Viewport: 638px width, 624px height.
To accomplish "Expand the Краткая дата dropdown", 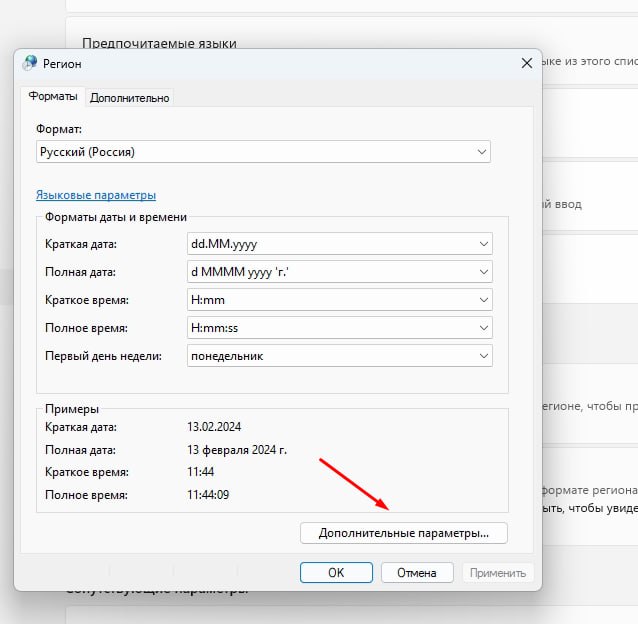I will pyautogui.click(x=340, y=244).
